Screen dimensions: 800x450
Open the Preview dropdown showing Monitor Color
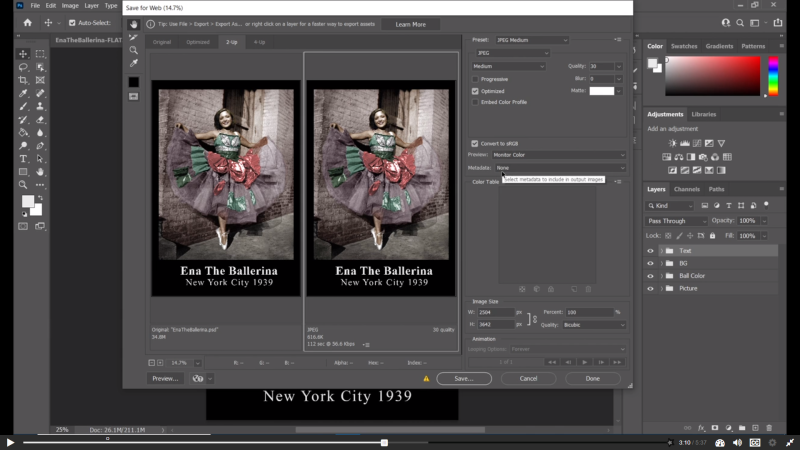coord(559,155)
